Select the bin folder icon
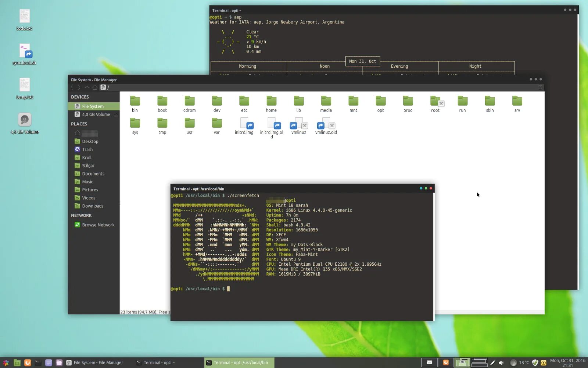Screen dimensions: 588x368 click(x=135, y=101)
